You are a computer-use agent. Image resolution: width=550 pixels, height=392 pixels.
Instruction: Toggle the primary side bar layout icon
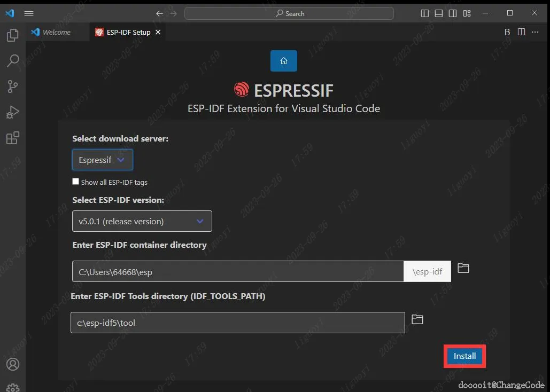pos(424,13)
